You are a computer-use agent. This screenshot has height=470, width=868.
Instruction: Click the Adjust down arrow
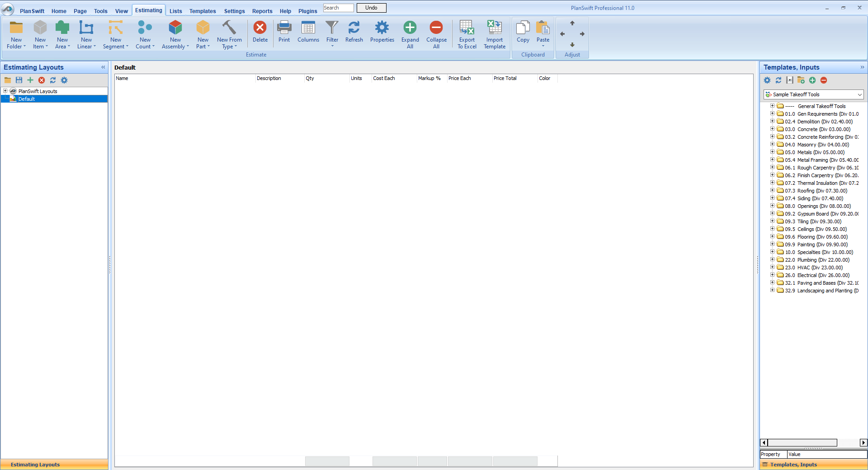pyautogui.click(x=572, y=45)
